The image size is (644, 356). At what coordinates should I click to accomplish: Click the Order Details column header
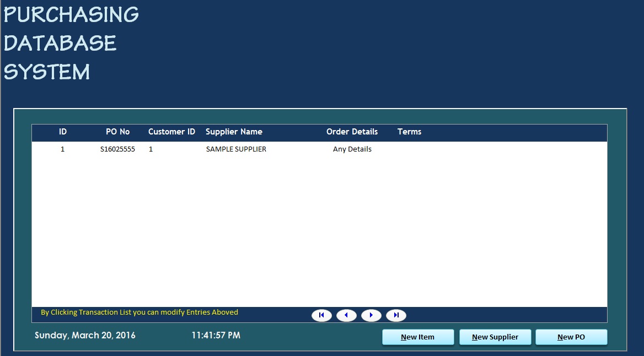[x=352, y=132]
